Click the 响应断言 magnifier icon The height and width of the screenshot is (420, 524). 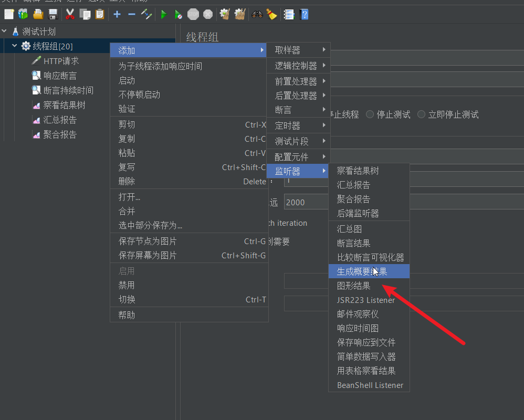click(x=36, y=76)
